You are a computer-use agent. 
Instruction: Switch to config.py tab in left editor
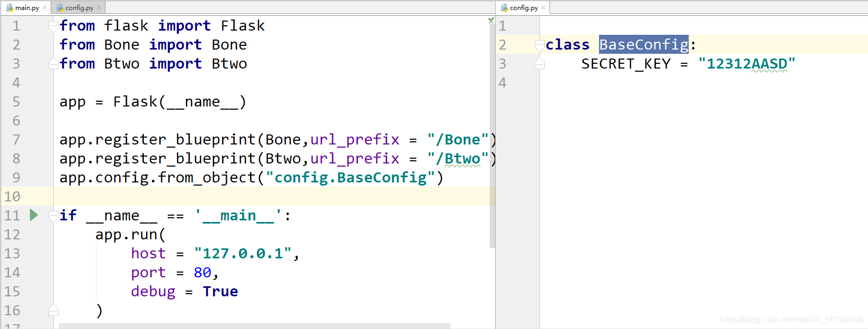pos(79,7)
